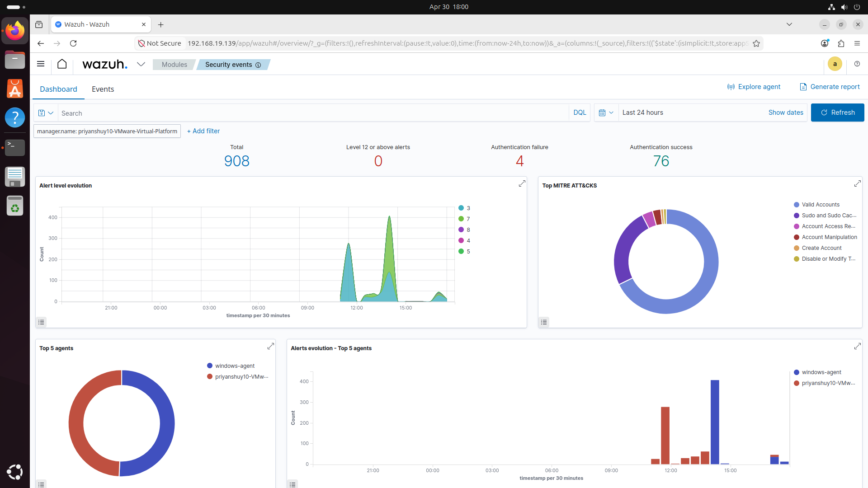Launch Files from the Ubuntu dock
This screenshot has width=868, height=488.
tap(15, 60)
